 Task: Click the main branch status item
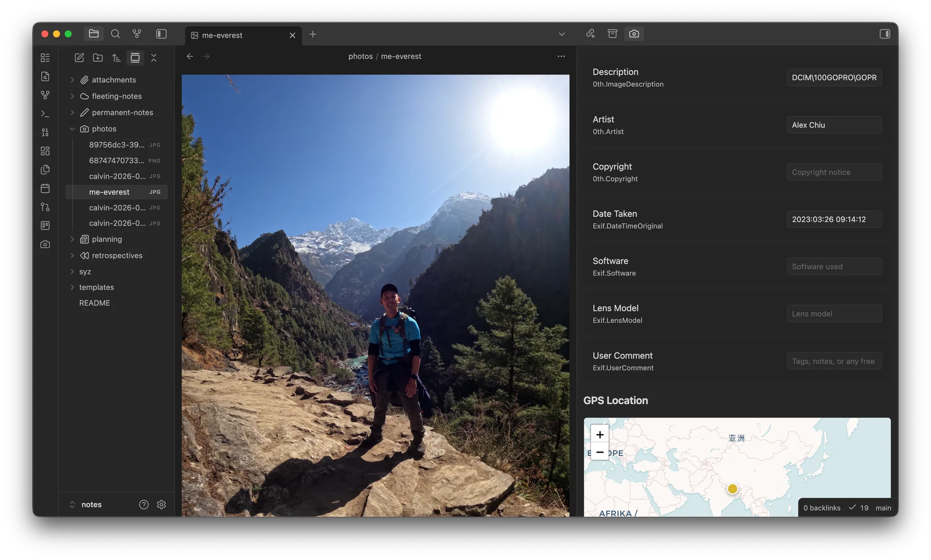pyautogui.click(x=883, y=508)
